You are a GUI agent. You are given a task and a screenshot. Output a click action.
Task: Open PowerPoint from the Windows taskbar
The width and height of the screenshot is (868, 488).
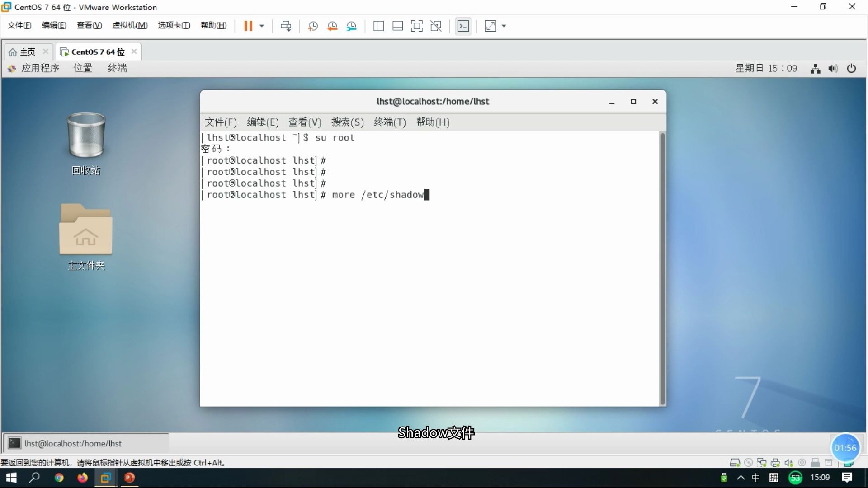pyautogui.click(x=129, y=478)
